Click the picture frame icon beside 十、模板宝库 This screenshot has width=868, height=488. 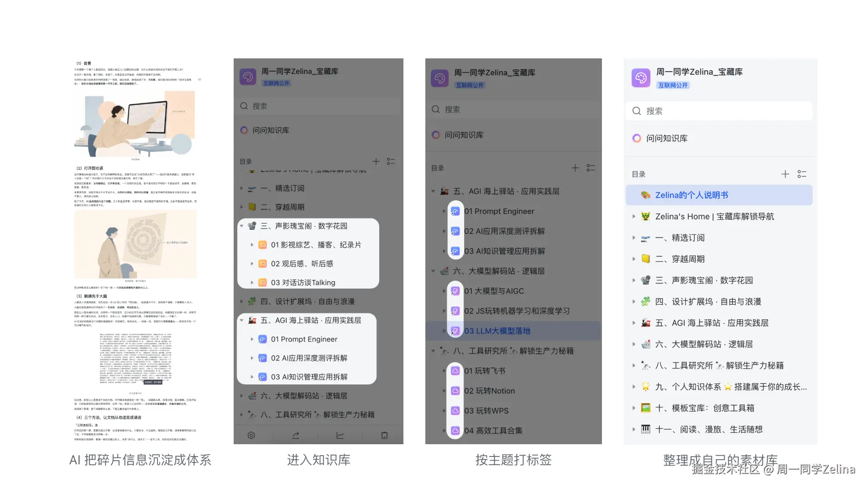point(645,408)
